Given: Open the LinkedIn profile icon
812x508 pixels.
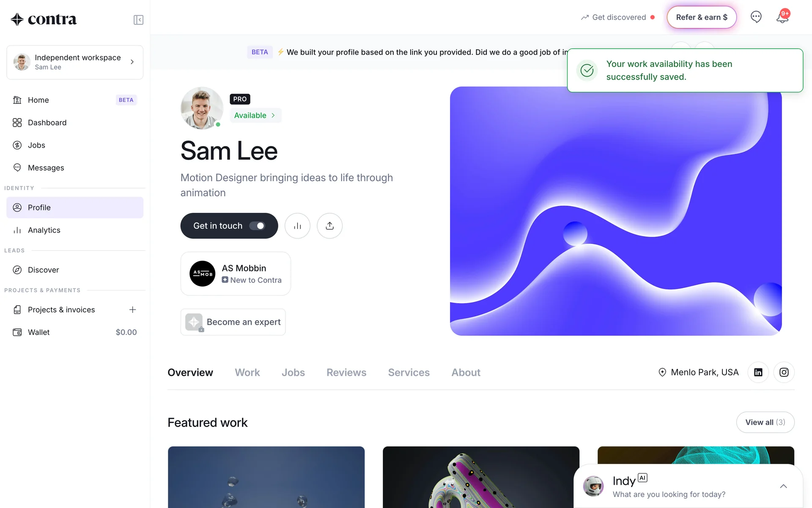Looking at the screenshot, I should 758,372.
